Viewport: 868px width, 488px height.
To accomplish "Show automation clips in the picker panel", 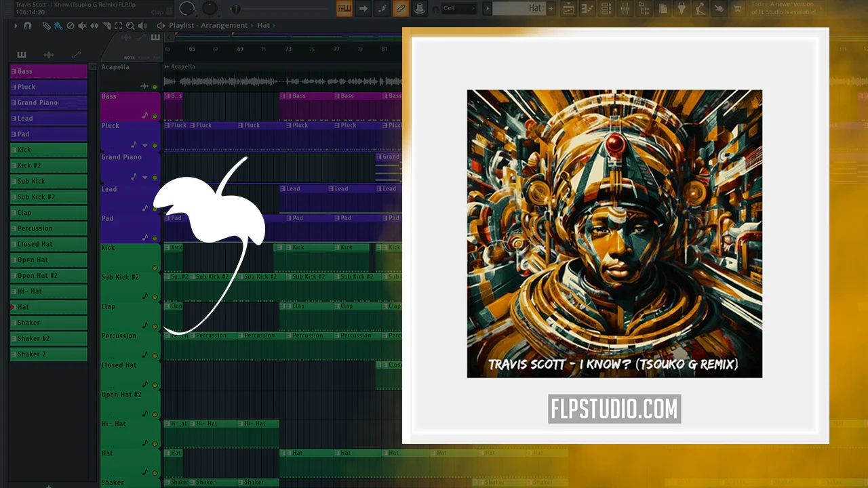I will pyautogui.click(x=76, y=55).
